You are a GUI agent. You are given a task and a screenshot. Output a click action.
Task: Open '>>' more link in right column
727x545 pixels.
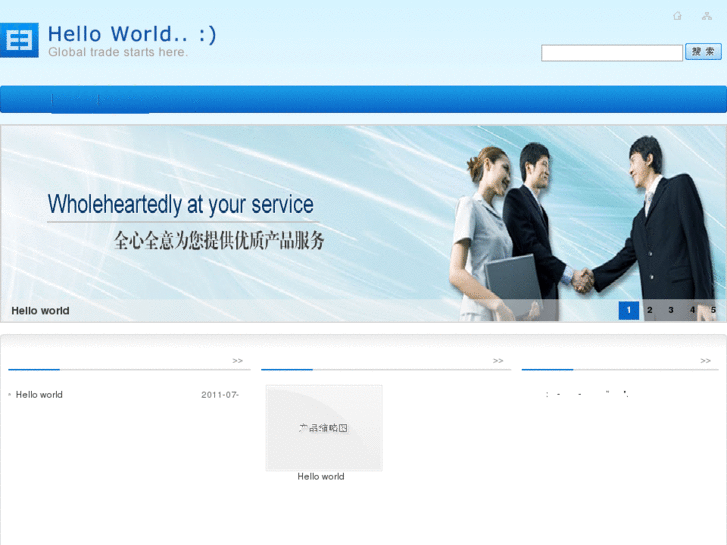(x=705, y=360)
